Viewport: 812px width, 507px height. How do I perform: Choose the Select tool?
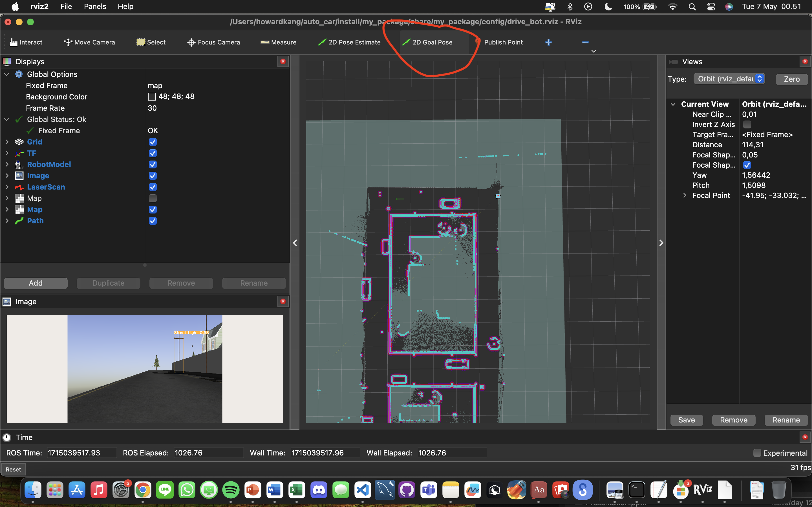(151, 42)
